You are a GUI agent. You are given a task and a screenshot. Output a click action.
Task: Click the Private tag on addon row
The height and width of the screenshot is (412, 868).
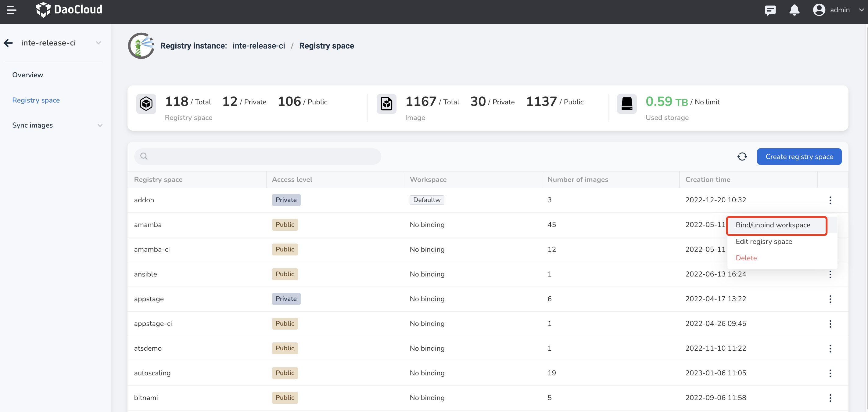click(x=286, y=200)
